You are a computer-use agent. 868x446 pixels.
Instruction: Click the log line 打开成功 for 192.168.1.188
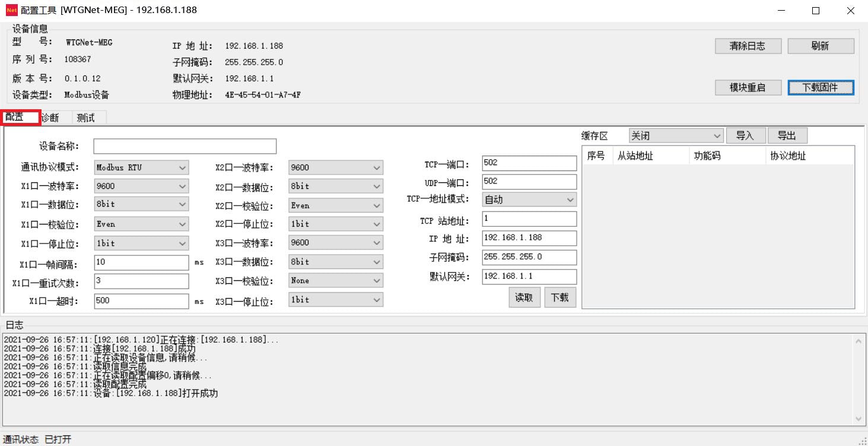coord(111,393)
